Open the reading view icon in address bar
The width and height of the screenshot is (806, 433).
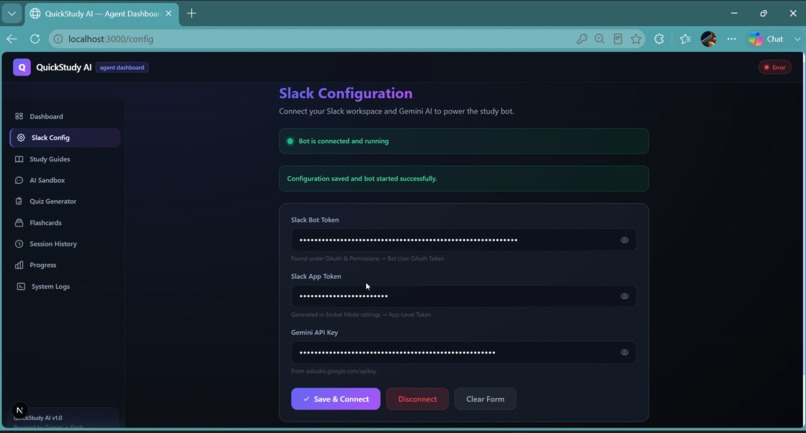tap(618, 39)
